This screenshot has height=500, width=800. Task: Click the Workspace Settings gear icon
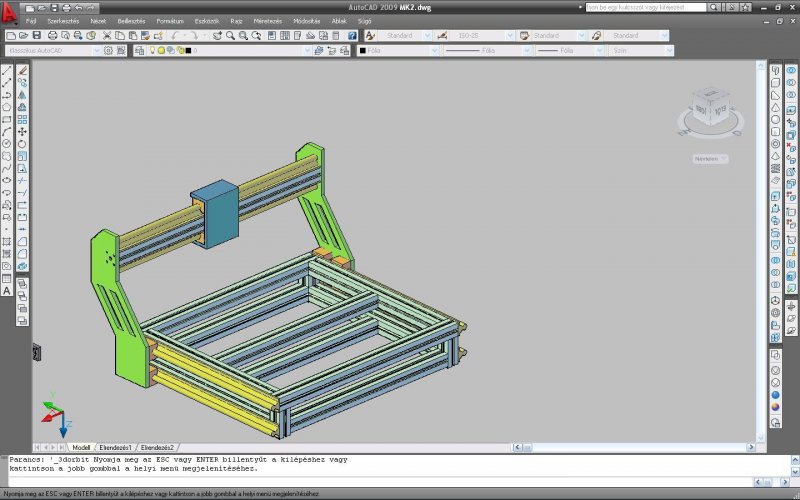coord(108,51)
